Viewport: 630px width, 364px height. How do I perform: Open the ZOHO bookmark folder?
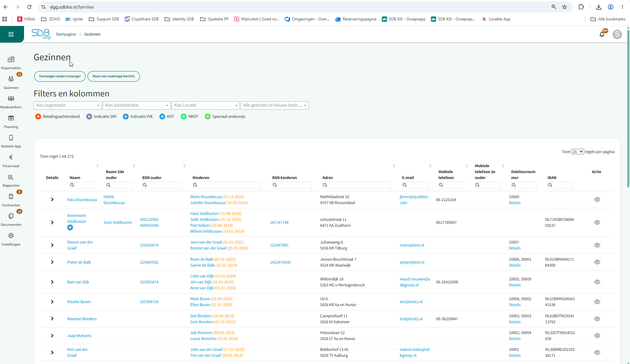[x=51, y=19]
